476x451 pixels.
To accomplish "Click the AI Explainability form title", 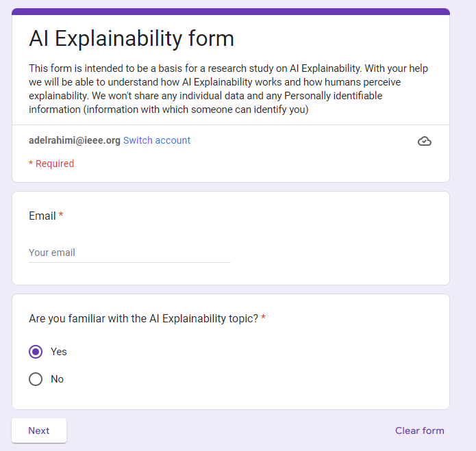I will (x=131, y=38).
